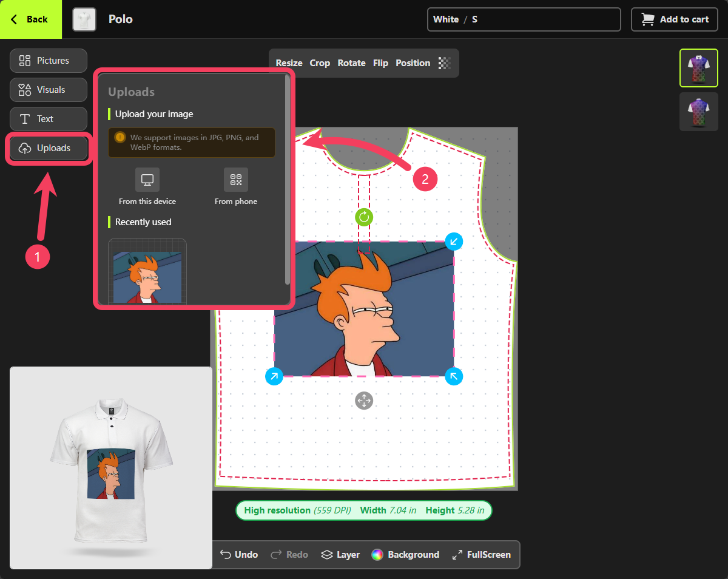
Task: Open the Text panel
Action: click(x=49, y=119)
